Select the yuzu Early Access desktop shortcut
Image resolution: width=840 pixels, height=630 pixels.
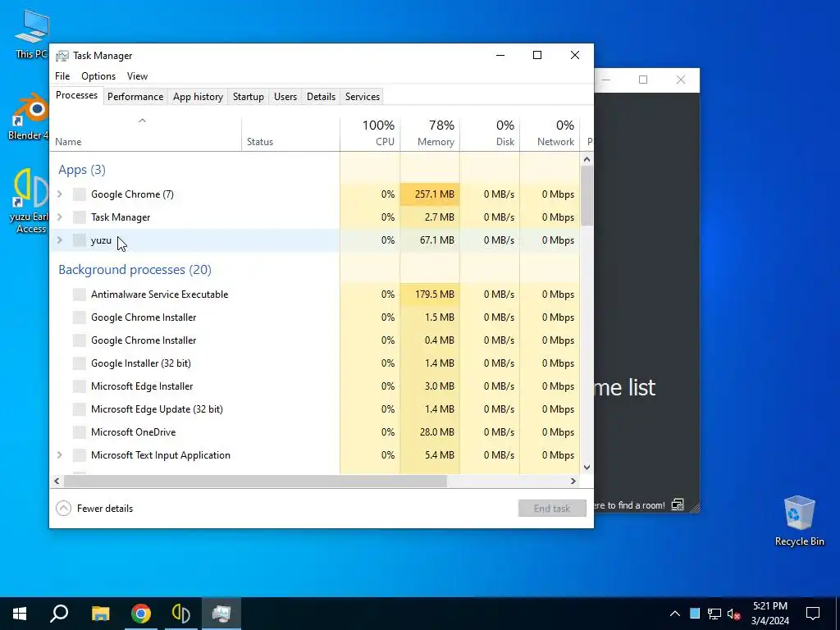click(30, 201)
